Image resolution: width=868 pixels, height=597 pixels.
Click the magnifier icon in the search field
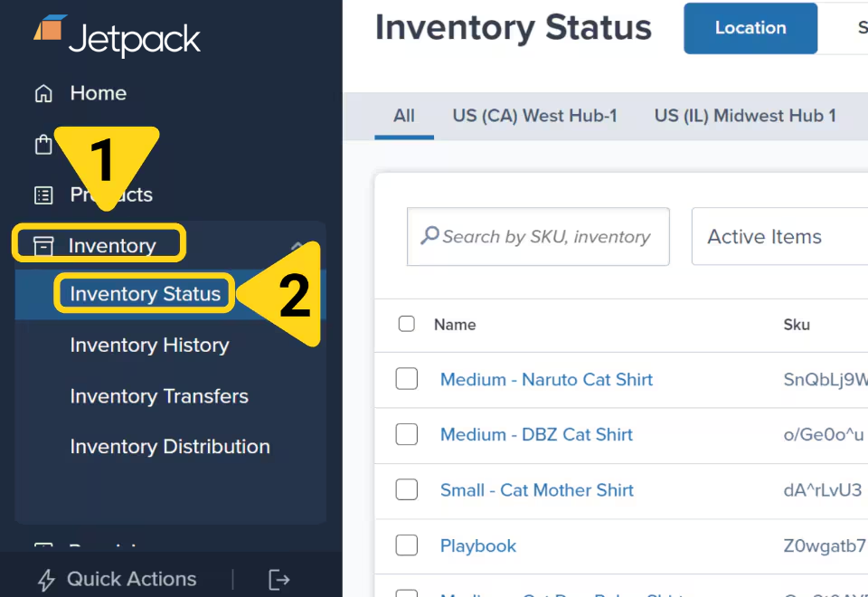431,236
